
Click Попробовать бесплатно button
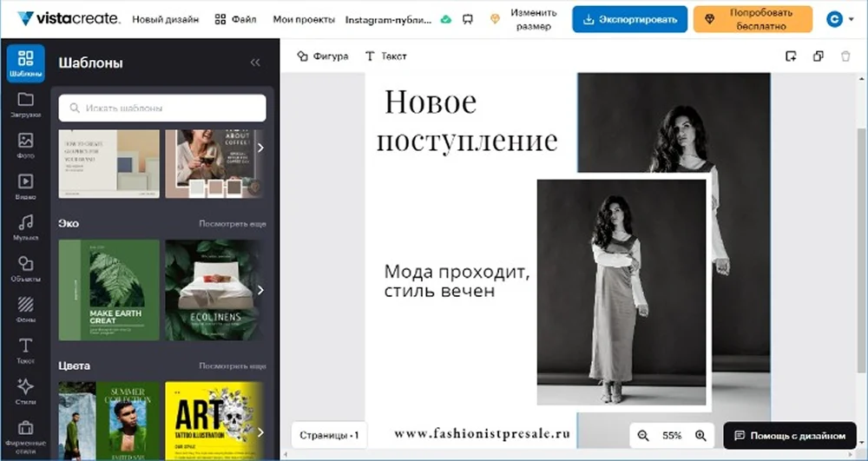tap(753, 19)
